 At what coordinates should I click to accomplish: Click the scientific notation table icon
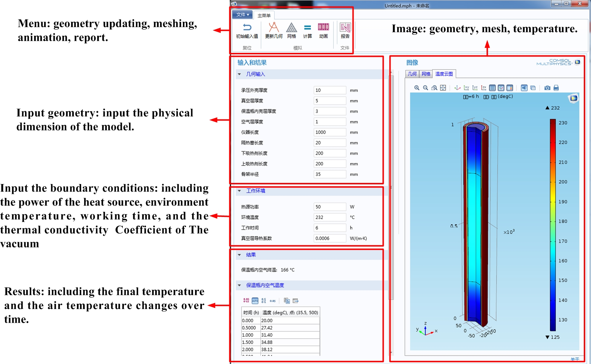click(x=264, y=301)
